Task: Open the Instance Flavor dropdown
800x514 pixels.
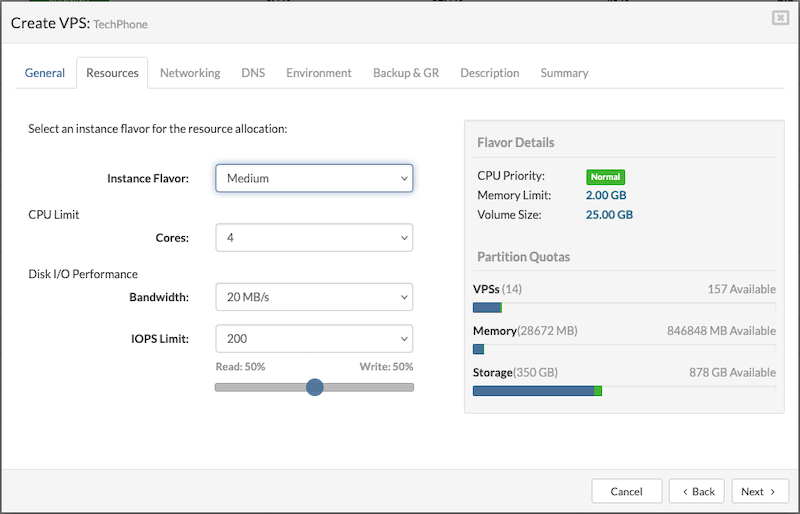Action: pos(314,178)
